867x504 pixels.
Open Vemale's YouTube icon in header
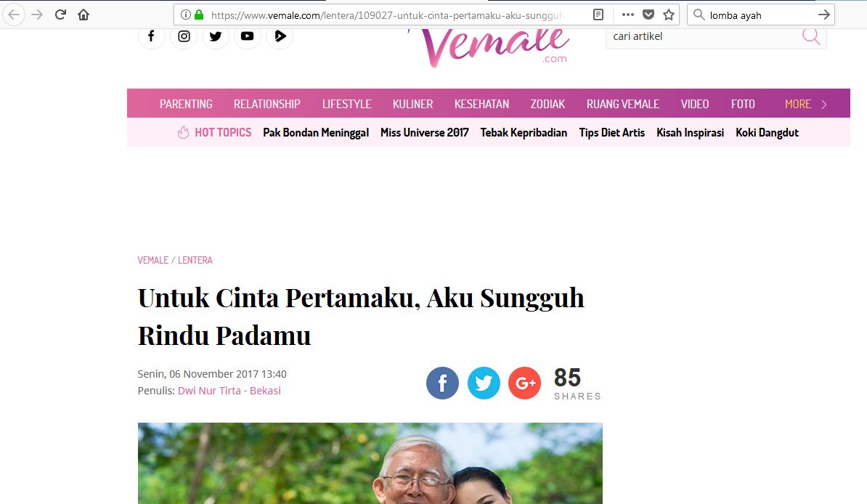click(x=247, y=36)
